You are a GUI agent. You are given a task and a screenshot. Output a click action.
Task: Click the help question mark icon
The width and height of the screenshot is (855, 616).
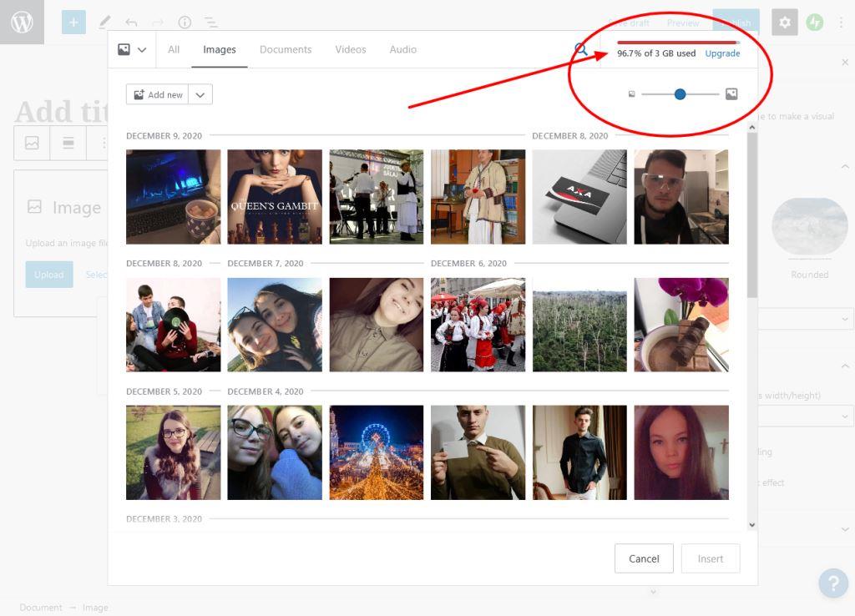tap(832, 583)
